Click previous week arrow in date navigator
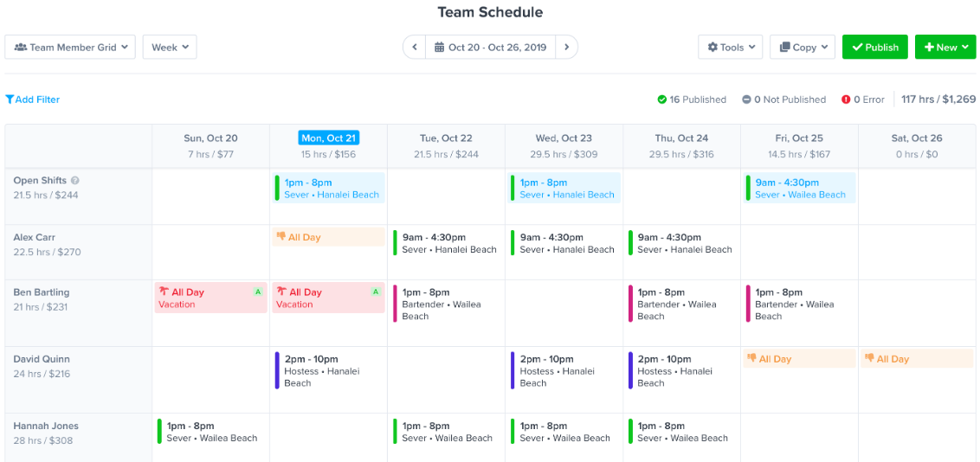This screenshot has height=462, width=980. pyautogui.click(x=415, y=48)
